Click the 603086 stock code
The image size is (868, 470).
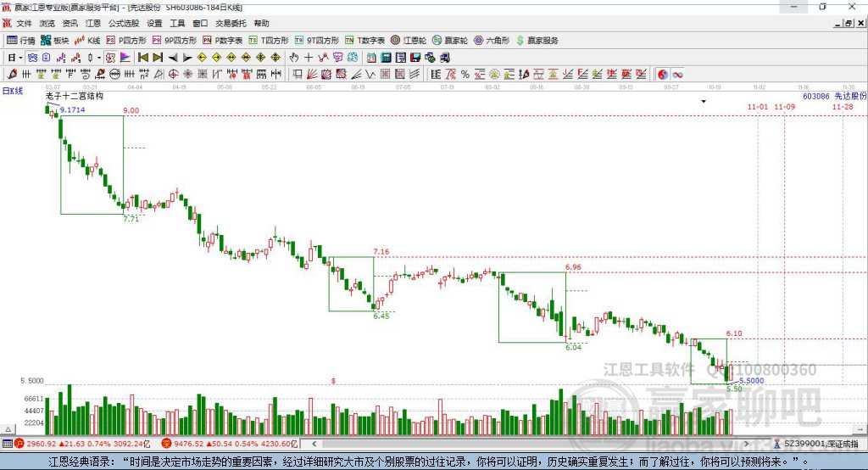816,96
